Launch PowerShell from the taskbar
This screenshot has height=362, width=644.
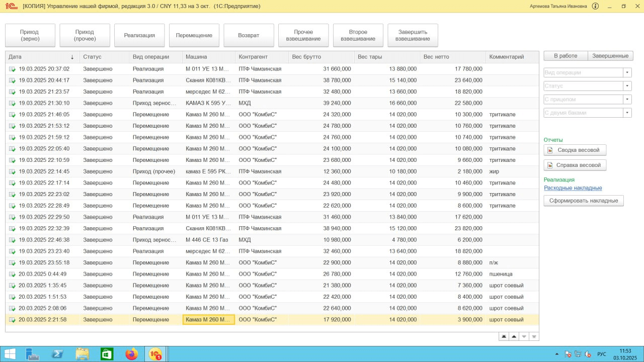point(57,354)
